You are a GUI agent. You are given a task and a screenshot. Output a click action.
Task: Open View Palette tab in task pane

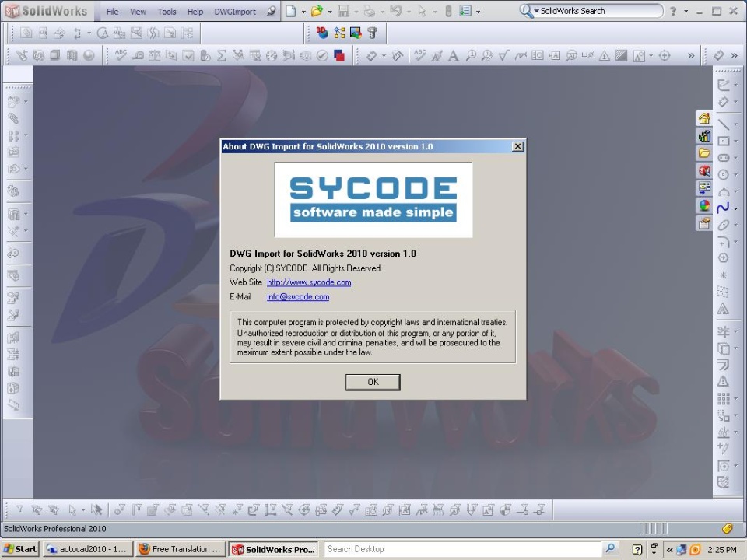tap(704, 187)
